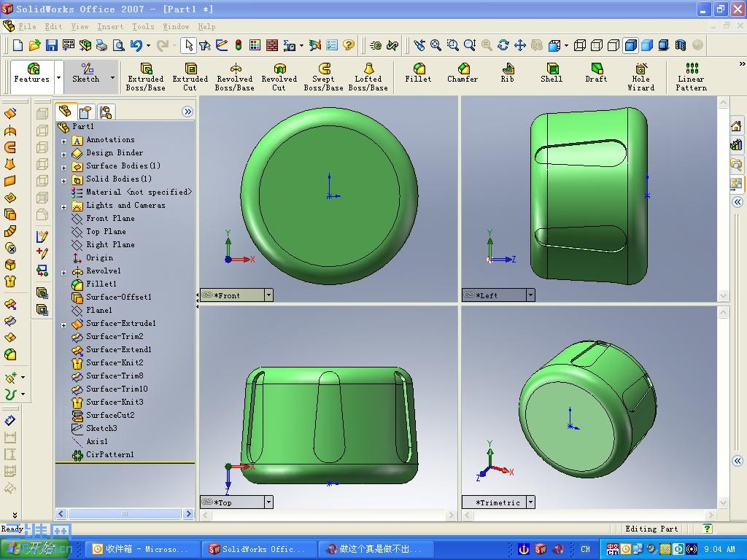Expand the Annotations tree node

click(x=64, y=141)
